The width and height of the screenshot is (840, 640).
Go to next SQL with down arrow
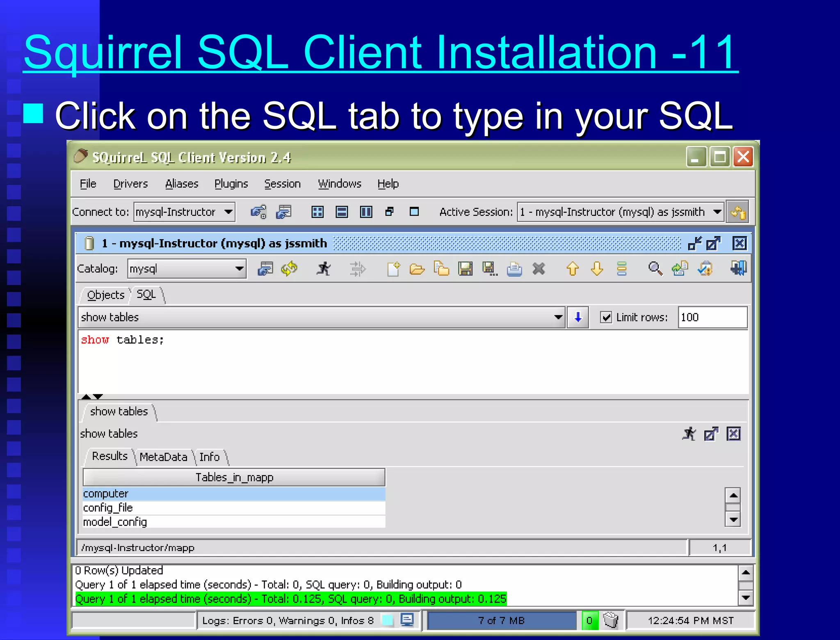[597, 269]
